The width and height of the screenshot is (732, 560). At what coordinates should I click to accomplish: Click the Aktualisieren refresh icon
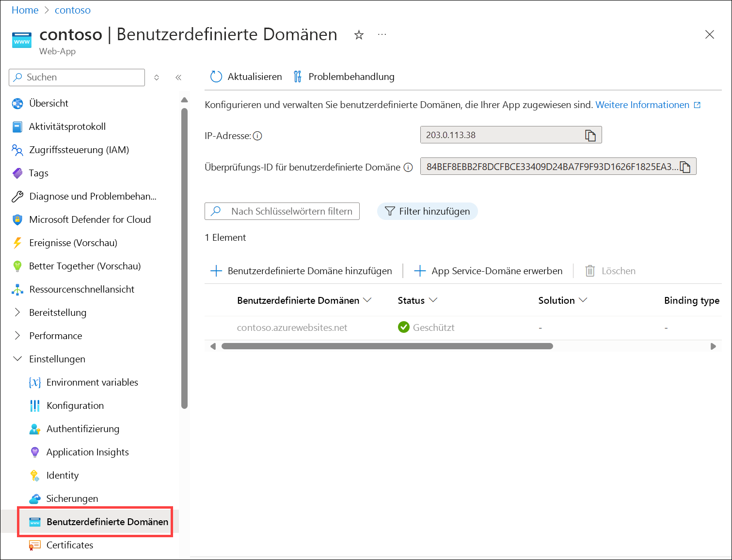coord(216,77)
